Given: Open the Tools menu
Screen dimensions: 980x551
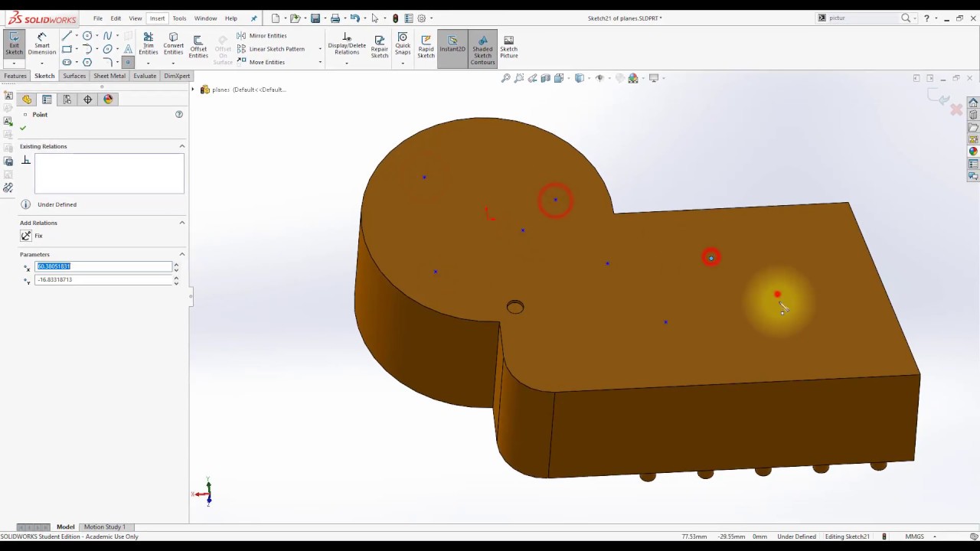Looking at the screenshot, I should 179,18.
